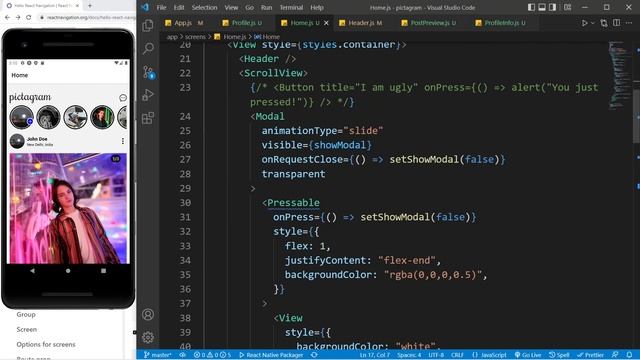The width and height of the screenshot is (640, 360).
Task: Select JavaScript language mode in status bar
Action: click(x=489, y=355)
